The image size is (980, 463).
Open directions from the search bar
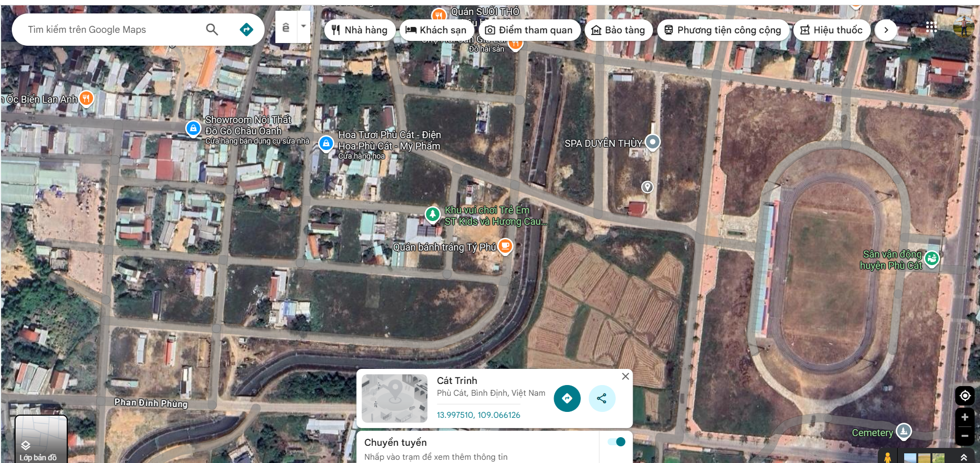(x=246, y=30)
